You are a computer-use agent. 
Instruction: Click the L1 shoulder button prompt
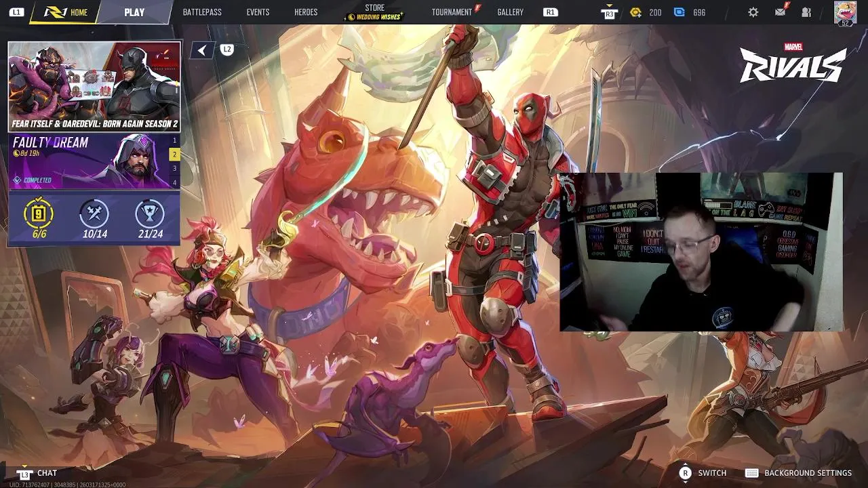pos(16,12)
